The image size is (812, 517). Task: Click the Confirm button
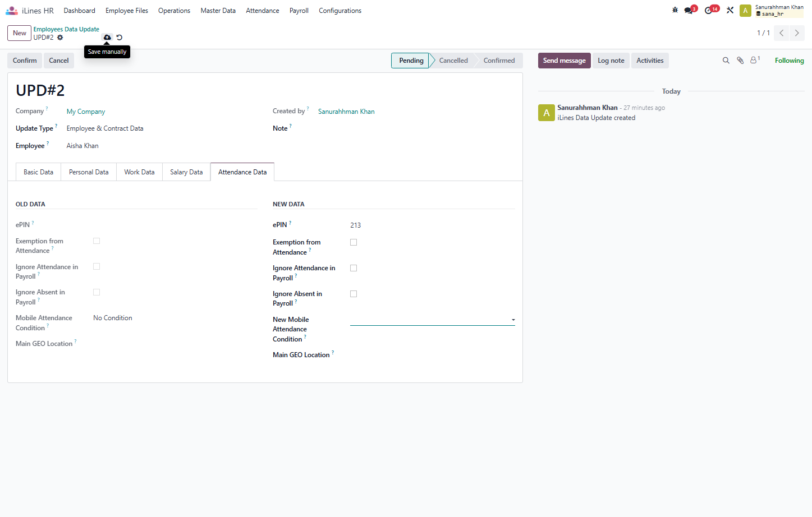tap(25, 61)
